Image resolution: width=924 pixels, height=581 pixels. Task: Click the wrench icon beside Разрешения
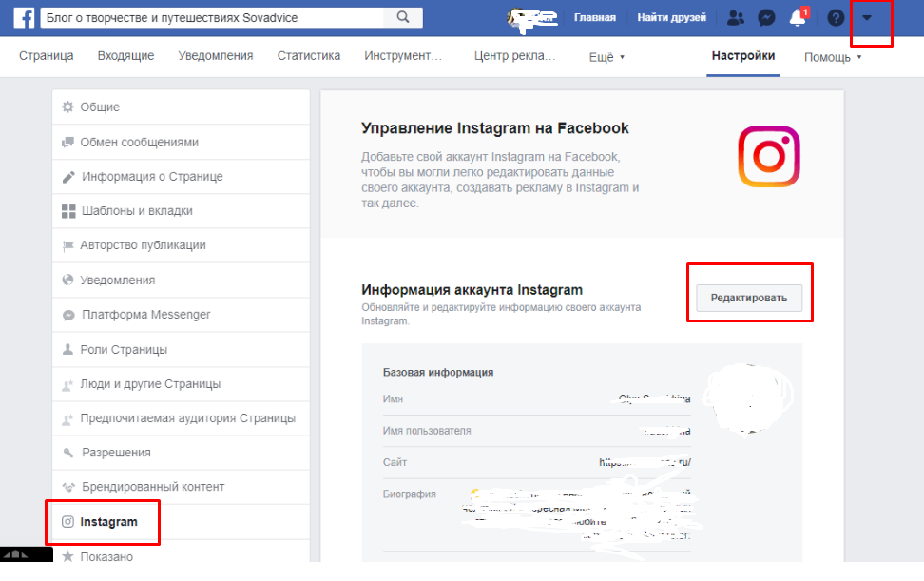(68, 453)
